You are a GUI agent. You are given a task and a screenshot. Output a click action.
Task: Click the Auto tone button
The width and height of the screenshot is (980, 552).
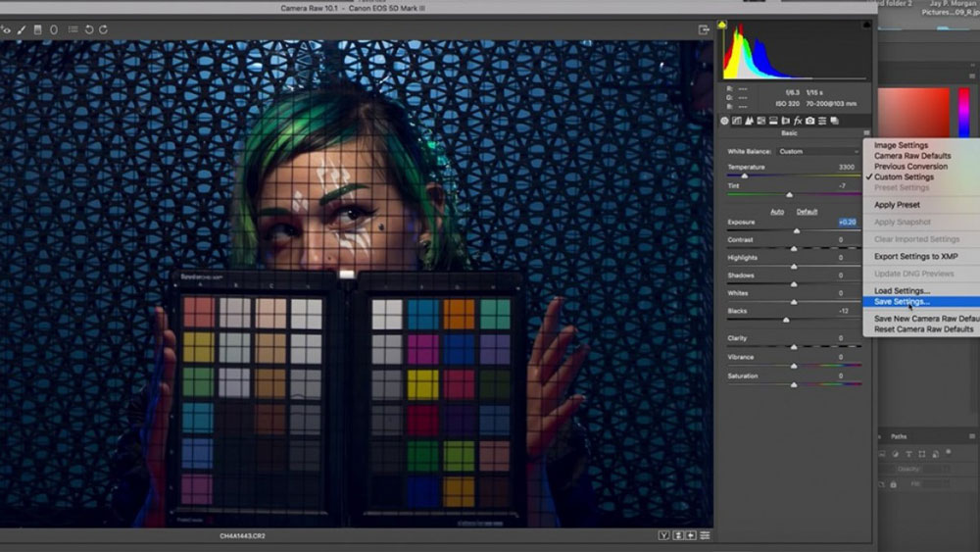tap(777, 212)
